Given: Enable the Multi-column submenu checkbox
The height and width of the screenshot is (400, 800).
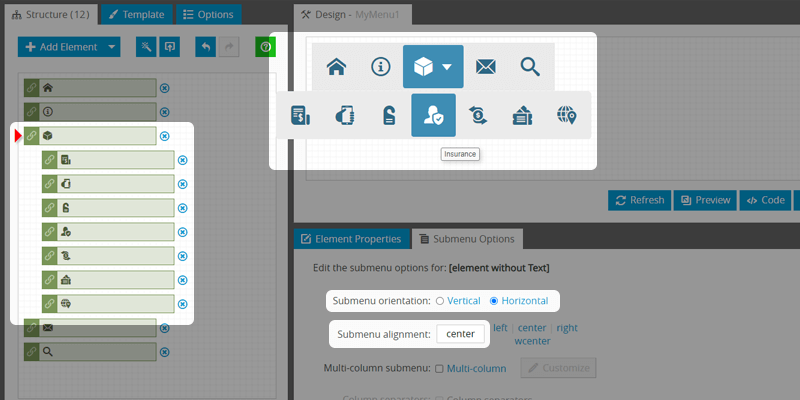Looking at the screenshot, I should [x=440, y=369].
